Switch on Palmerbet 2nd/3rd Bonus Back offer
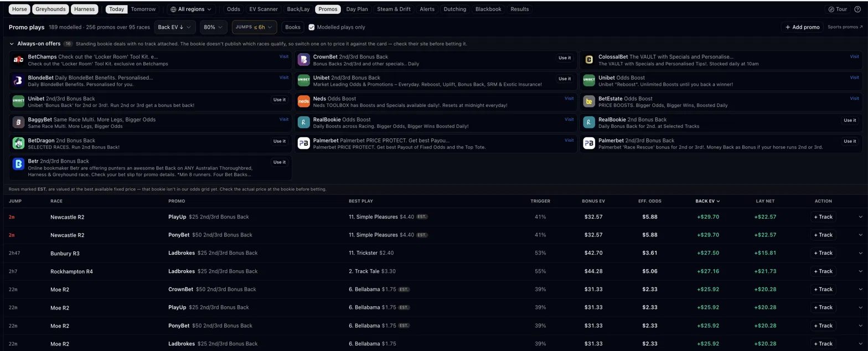868x351 pixels. coord(850,141)
